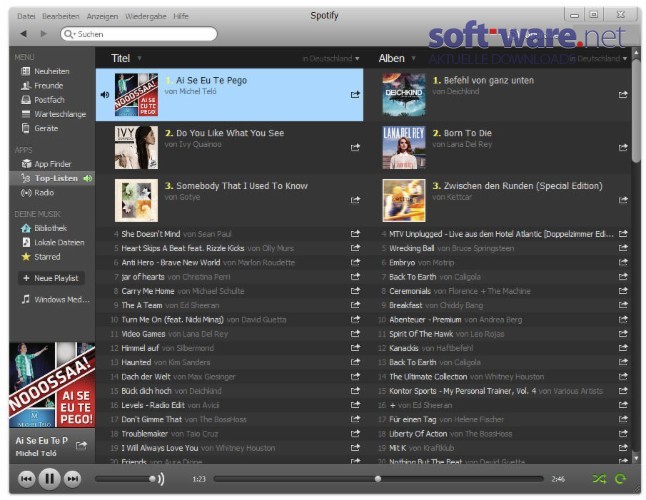The image size is (646, 500).
Task: Open artist Michel Teló in now playing
Action: click(x=36, y=453)
